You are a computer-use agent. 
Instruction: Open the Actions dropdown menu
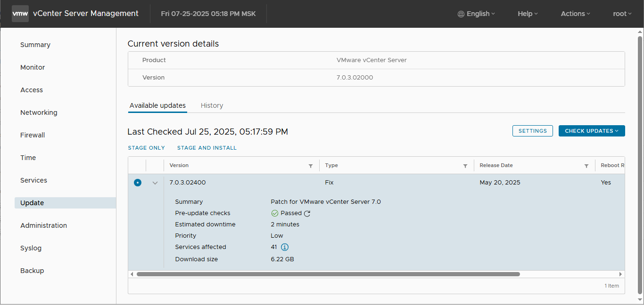click(x=575, y=14)
